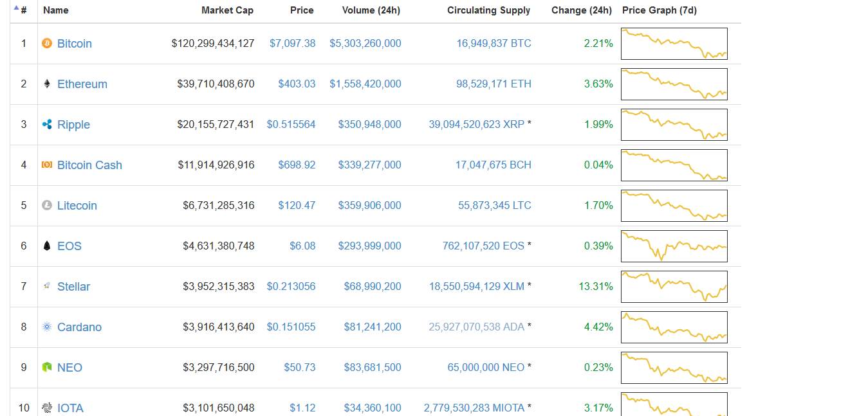The width and height of the screenshot is (868, 416).
Task: Sort by Market Cap column header
Action: tap(227, 10)
